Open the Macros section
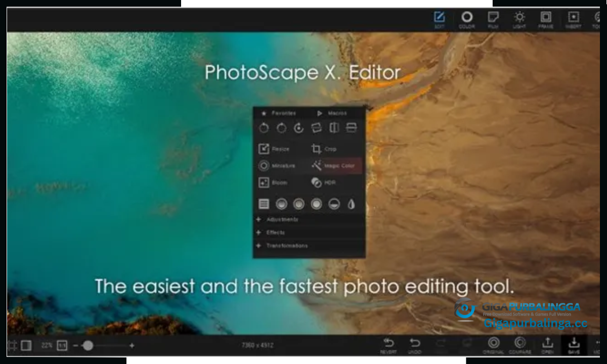 point(332,113)
